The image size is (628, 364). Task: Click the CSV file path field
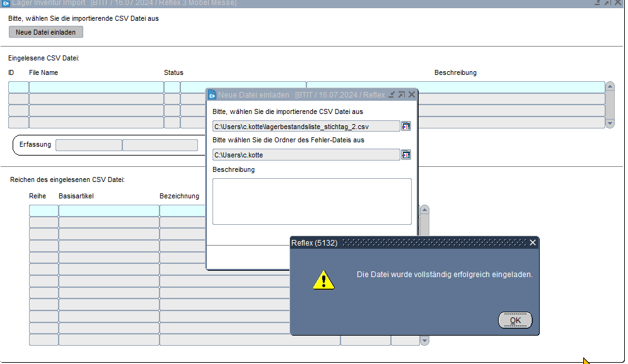306,127
